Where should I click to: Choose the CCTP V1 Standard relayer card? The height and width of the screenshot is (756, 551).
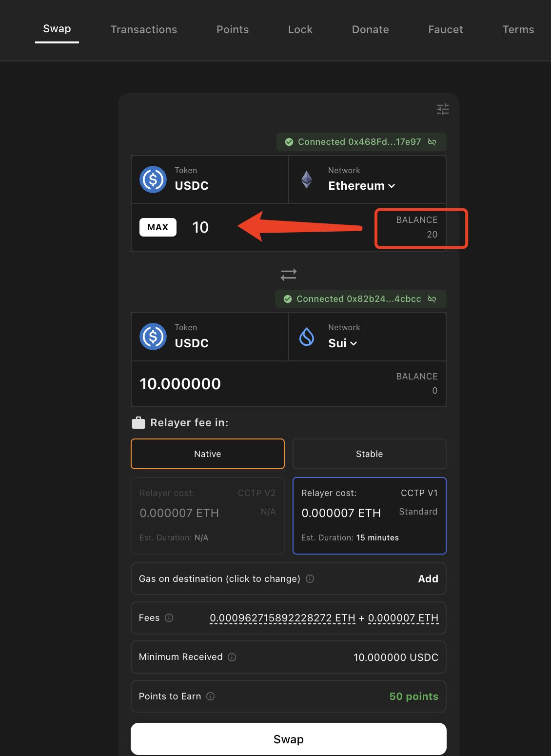370,516
